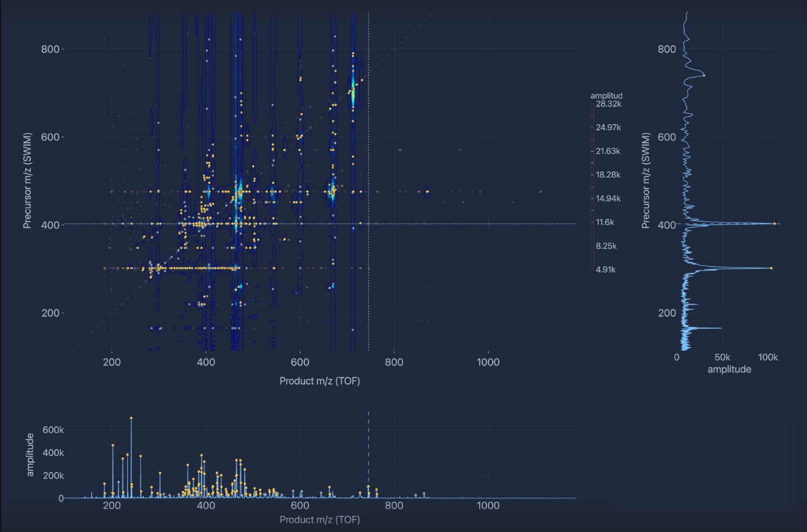Pick the 24.97k colorbar tick label
Screen dimensions: 807x532
coord(609,128)
